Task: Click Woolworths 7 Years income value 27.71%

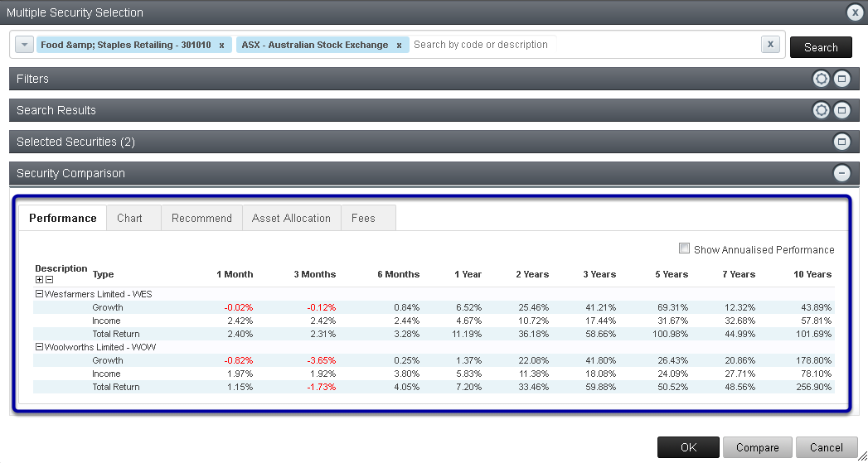Action: click(x=740, y=374)
